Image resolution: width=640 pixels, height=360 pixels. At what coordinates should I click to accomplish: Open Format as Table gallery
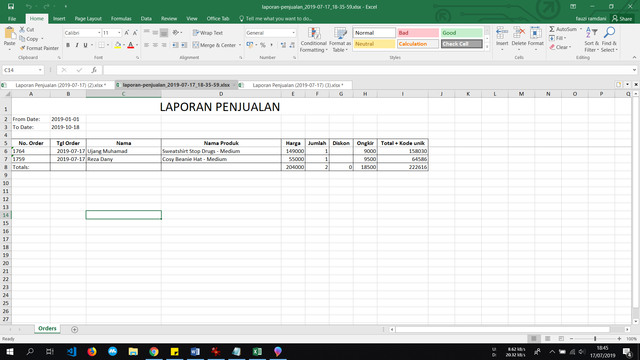(340, 40)
